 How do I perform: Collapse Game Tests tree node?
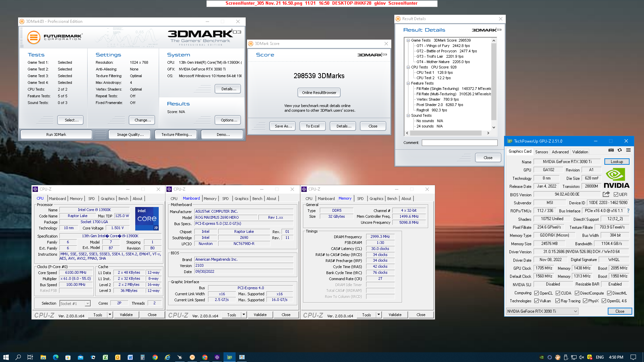pyautogui.click(x=408, y=40)
